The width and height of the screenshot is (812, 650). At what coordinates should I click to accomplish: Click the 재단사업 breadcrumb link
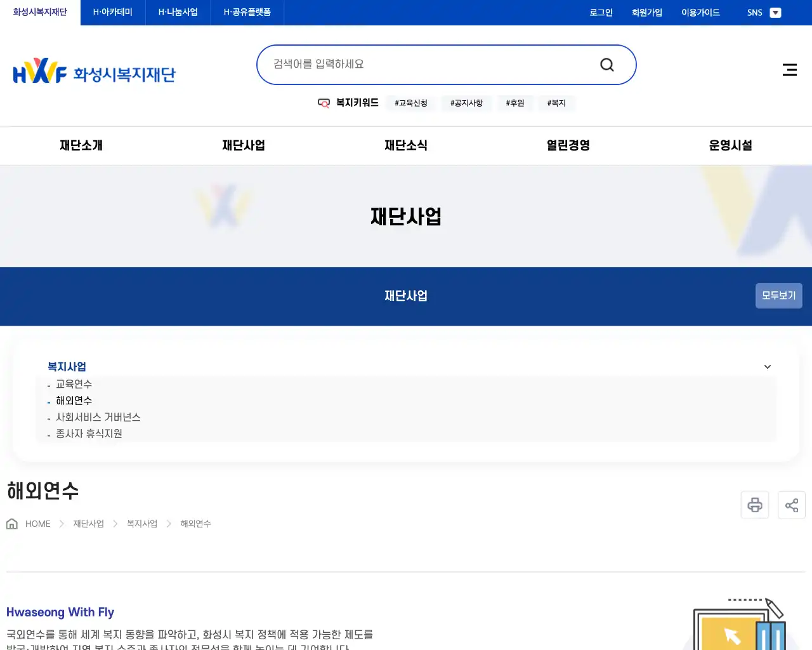tap(88, 523)
